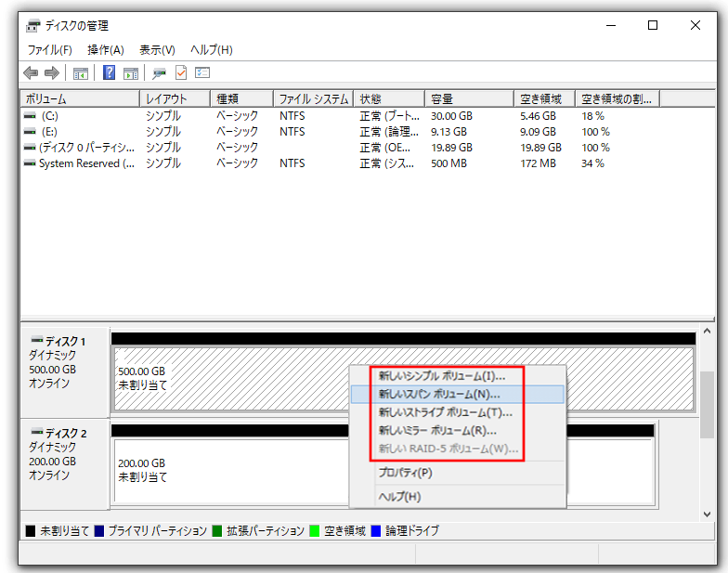Click the checklist settings toolbar icon
Image resolution: width=728 pixels, height=573 pixels.
202,73
